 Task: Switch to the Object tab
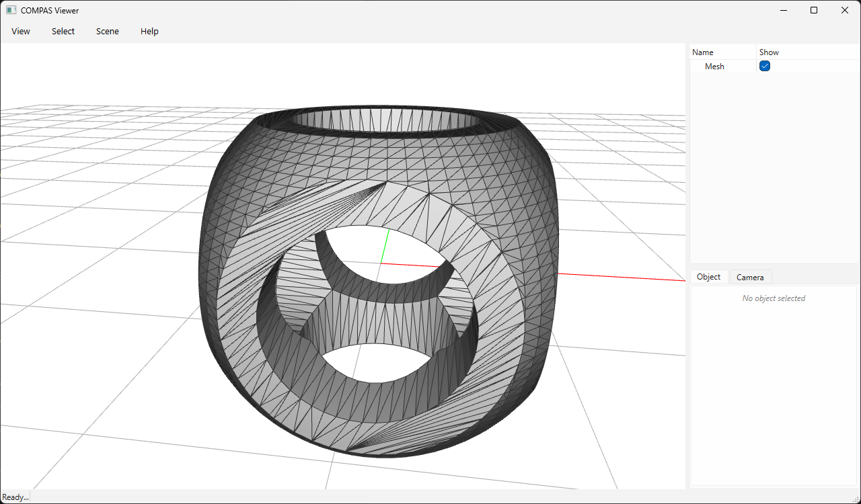[709, 277]
